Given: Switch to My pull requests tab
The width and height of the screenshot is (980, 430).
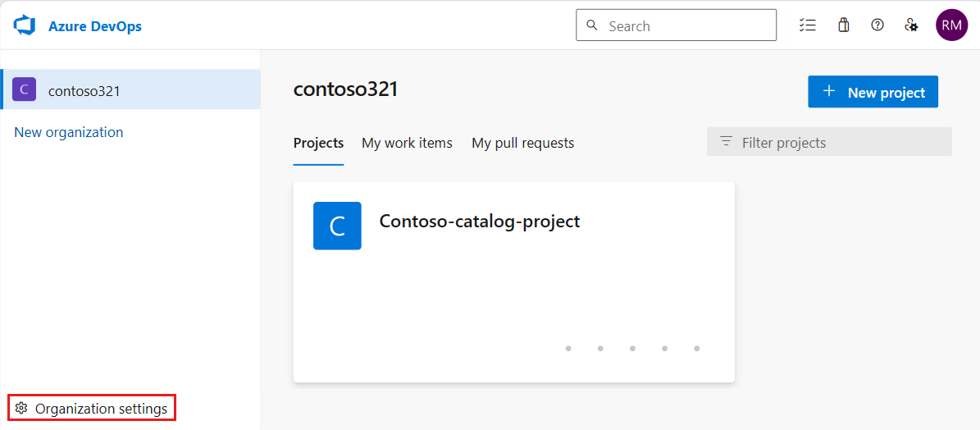Looking at the screenshot, I should [522, 143].
